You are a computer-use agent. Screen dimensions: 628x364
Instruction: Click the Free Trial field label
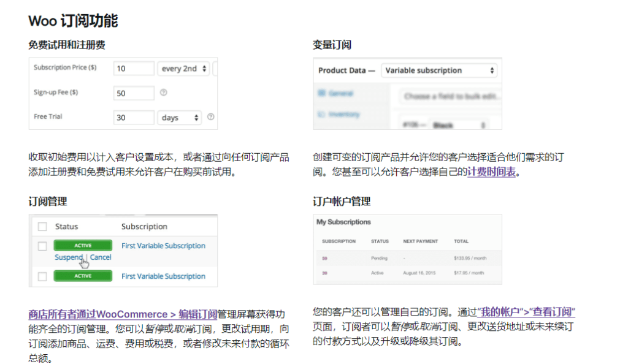[x=48, y=116]
